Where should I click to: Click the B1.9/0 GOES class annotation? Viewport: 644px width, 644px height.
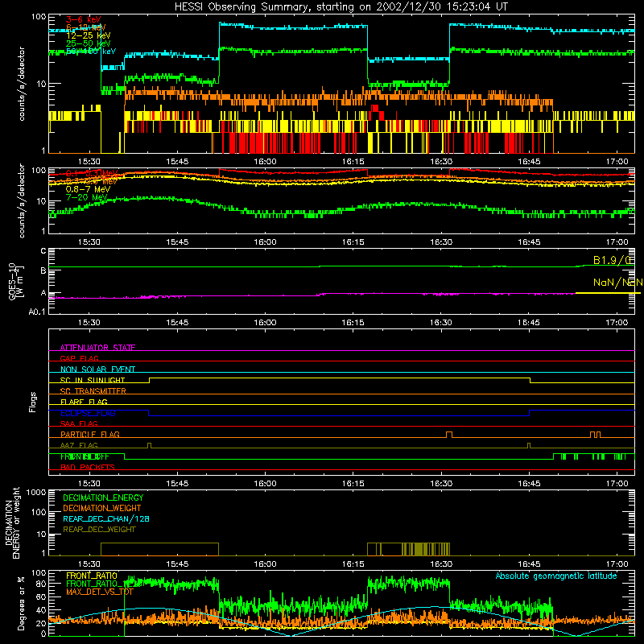(612, 260)
